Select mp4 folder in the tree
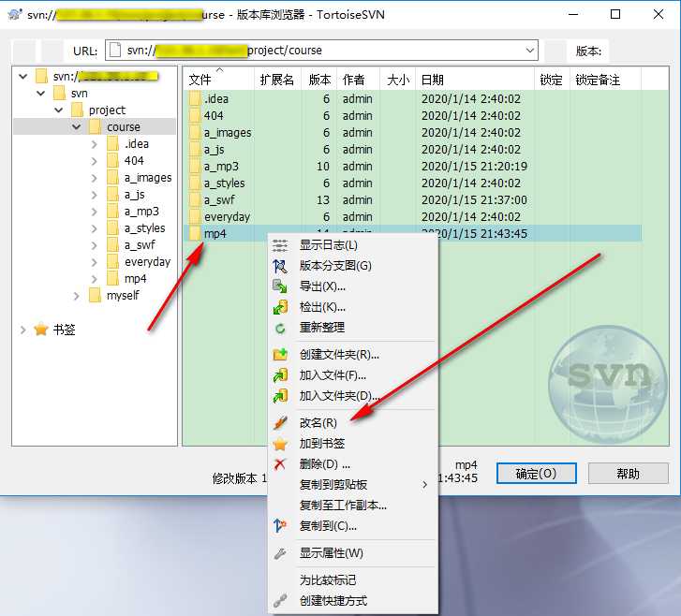The height and width of the screenshot is (616, 681). (x=135, y=279)
